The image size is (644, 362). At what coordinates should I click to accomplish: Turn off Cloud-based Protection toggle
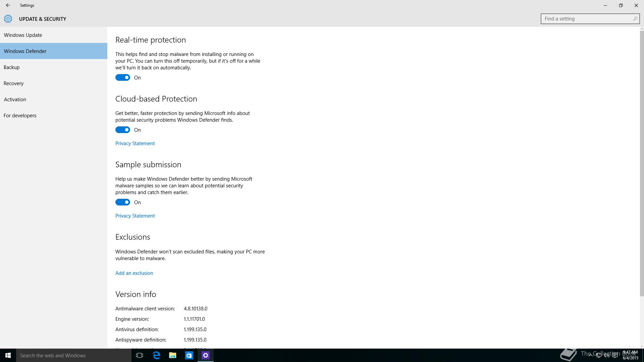[123, 130]
